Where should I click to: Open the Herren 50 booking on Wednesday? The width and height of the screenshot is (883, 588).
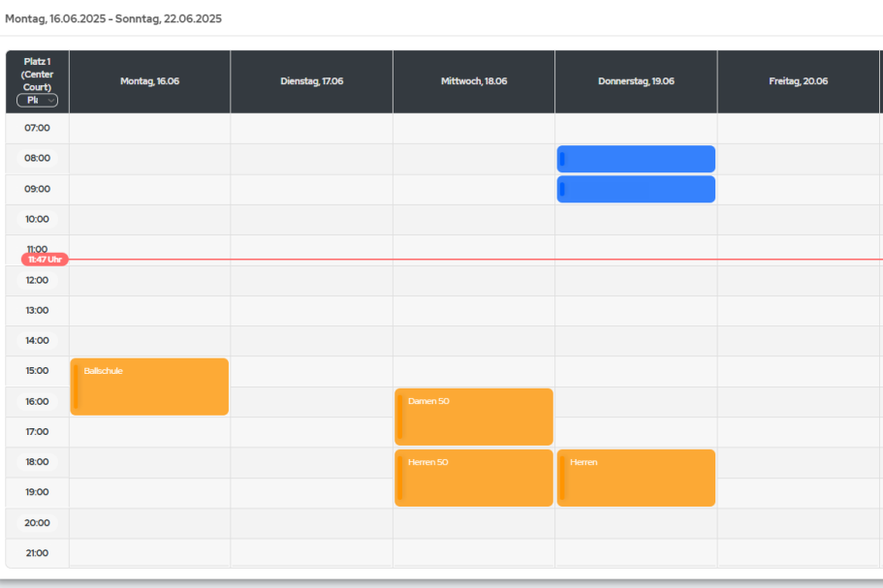point(473,478)
